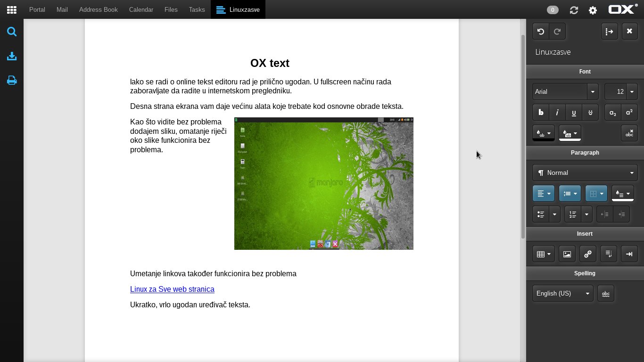The width and height of the screenshot is (644, 362).
Task: Follow the Linux za Sve web stranica link
Action: click(x=172, y=289)
